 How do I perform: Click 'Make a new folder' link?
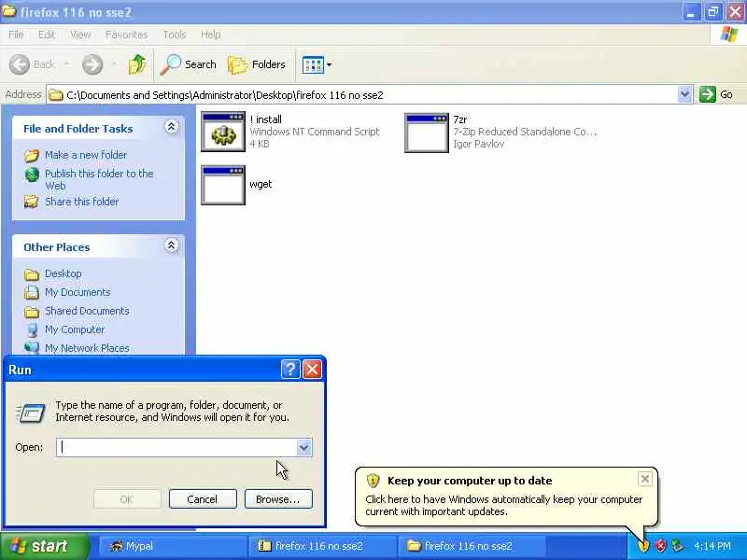[86, 155]
